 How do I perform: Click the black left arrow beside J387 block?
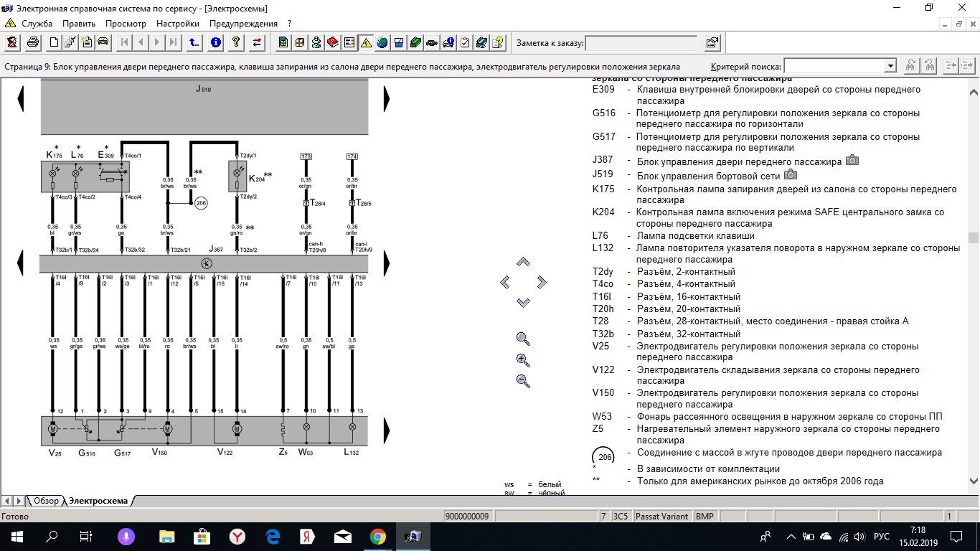coord(21,261)
